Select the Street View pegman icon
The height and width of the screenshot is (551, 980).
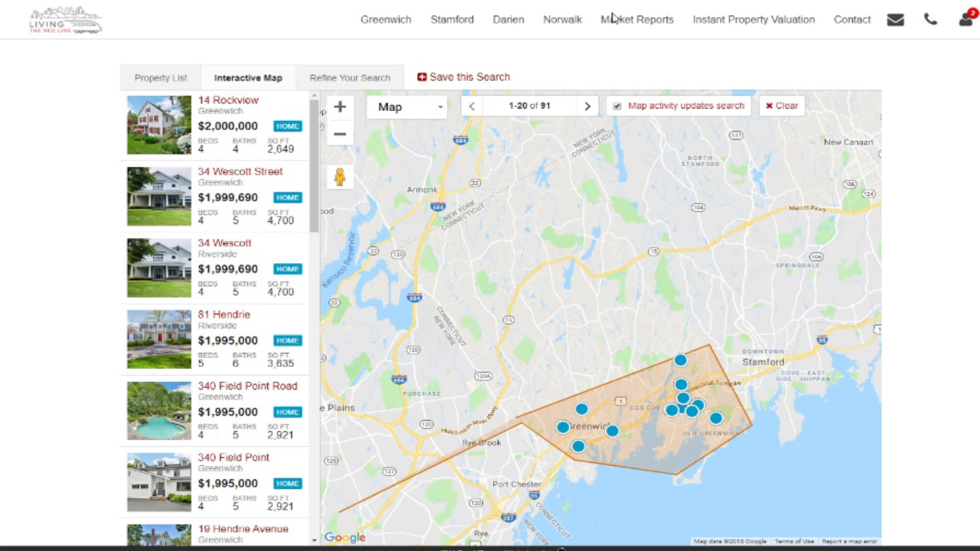(340, 177)
